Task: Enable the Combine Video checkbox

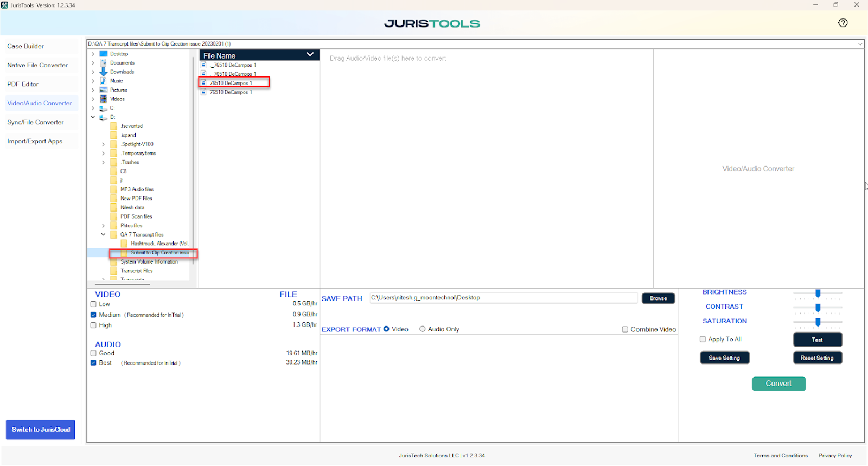Action: coord(625,329)
